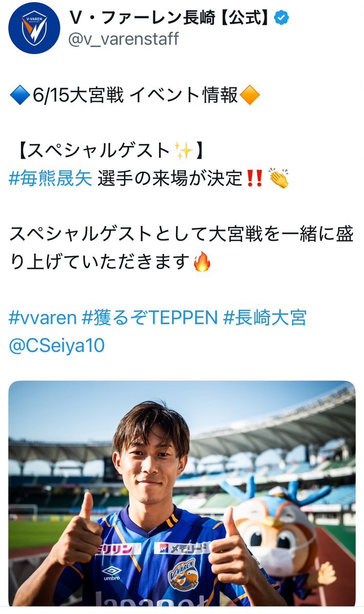This screenshot has height=614, width=364.
Task: Open the V・ファーレン長崎【公式】 display name
Action: (169, 18)
